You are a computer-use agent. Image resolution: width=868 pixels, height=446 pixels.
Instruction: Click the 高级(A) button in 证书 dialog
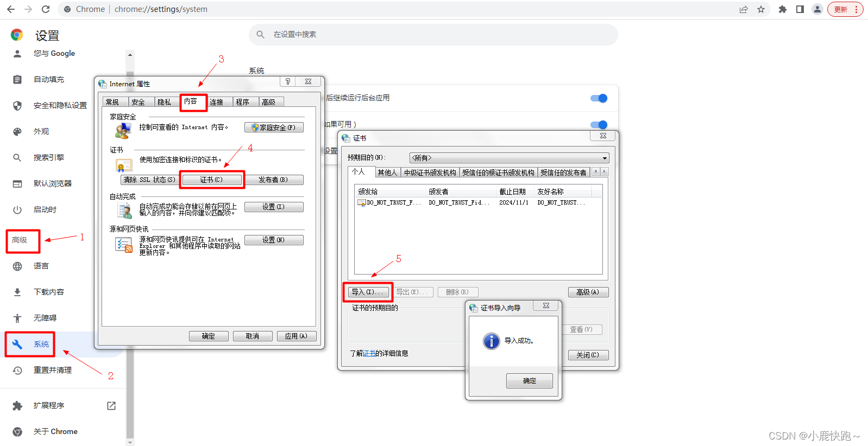(x=588, y=292)
